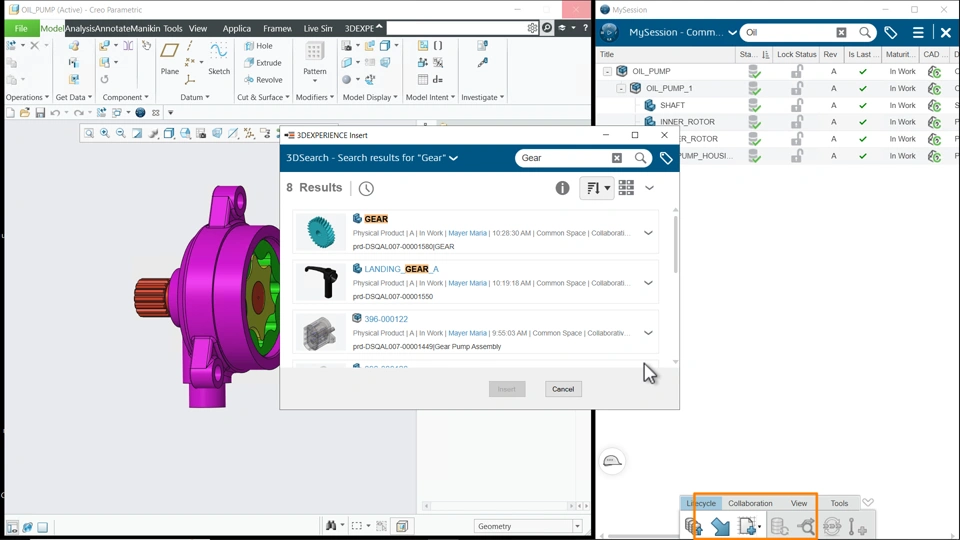Select the Sketch tool

(218, 58)
